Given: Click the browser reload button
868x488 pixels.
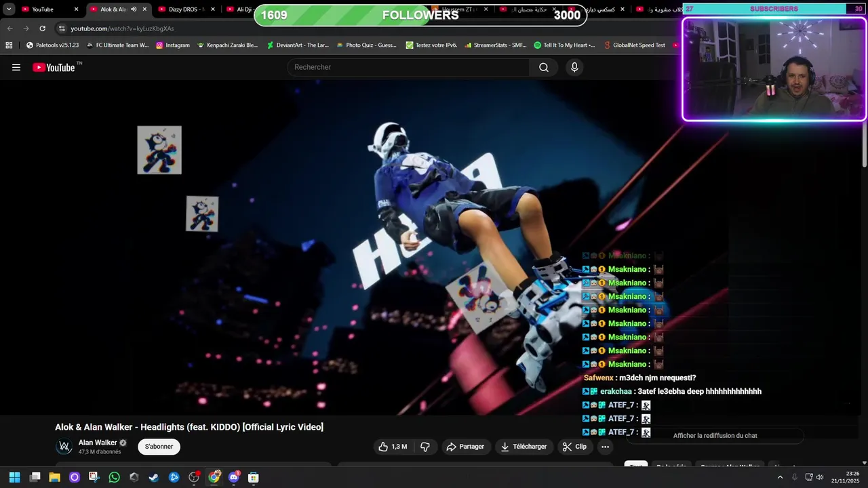Looking at the screenshot, I should pyautogui.click(x=42, y=28).
